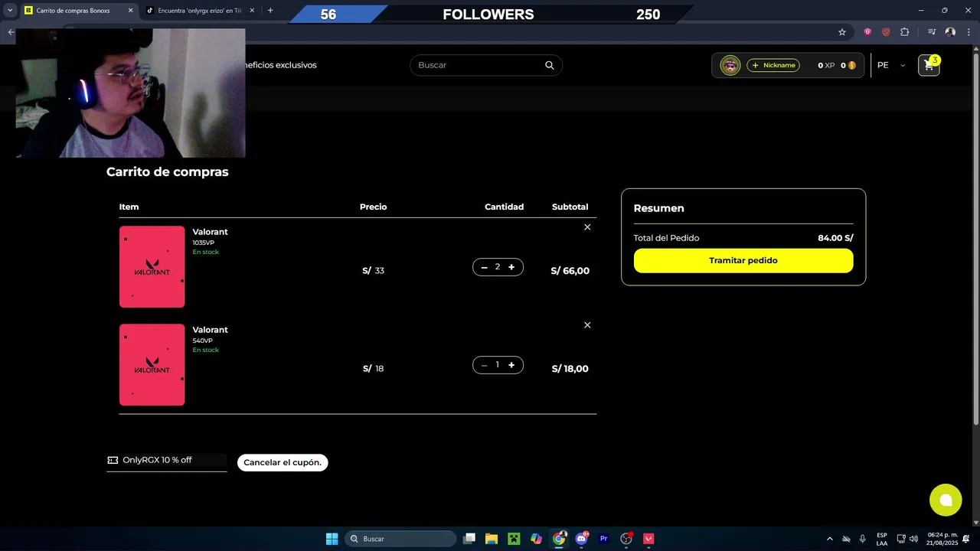
Task: Click the S/ 66,00 subtotal
Action: [570, 271]
